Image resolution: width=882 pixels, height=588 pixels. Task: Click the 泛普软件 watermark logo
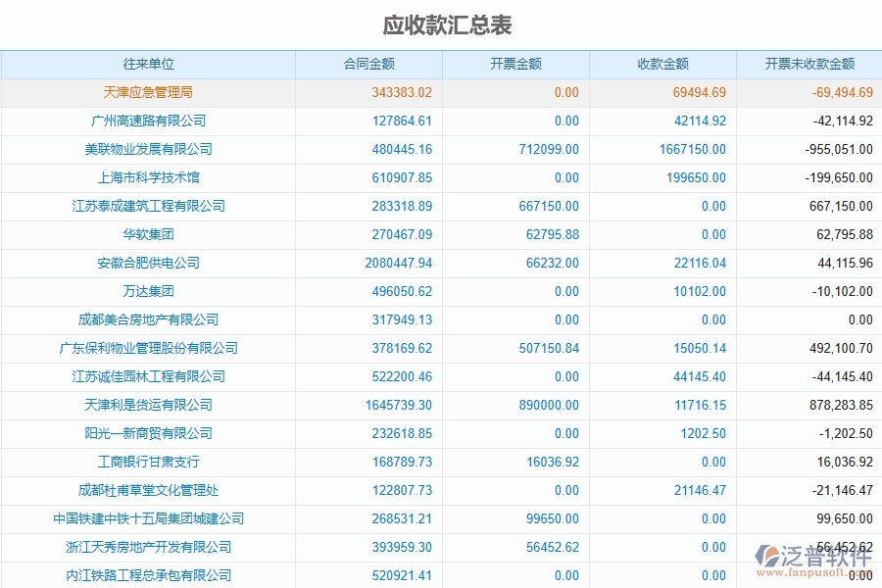tap(813, 556)
